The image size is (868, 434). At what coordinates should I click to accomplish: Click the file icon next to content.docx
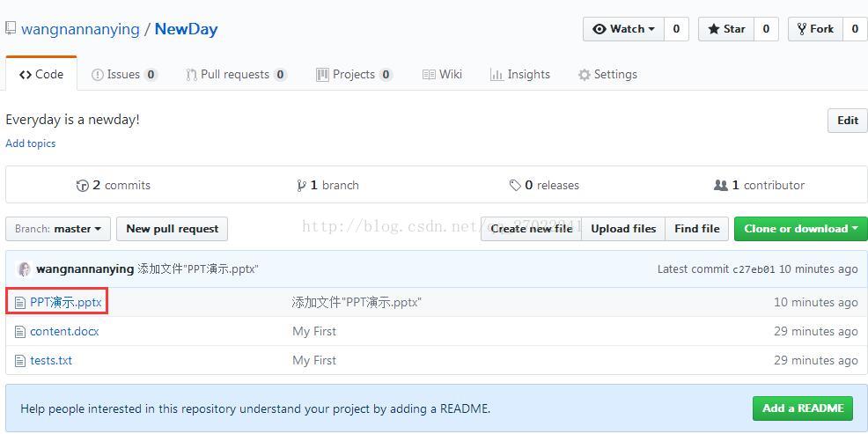pyautogui.click(x=20, y=332)
